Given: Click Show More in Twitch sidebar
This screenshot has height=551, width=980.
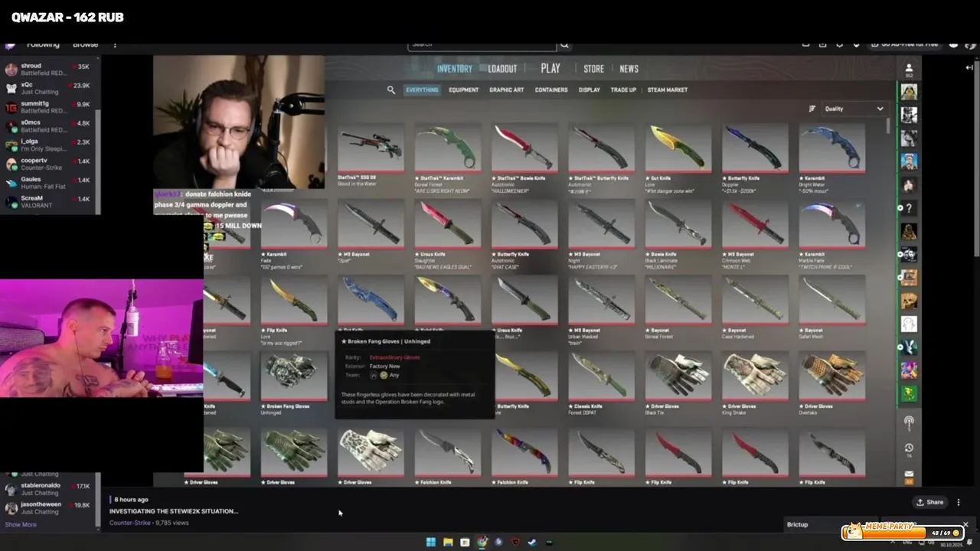Looking at the screenshot, I should point(21,524).
